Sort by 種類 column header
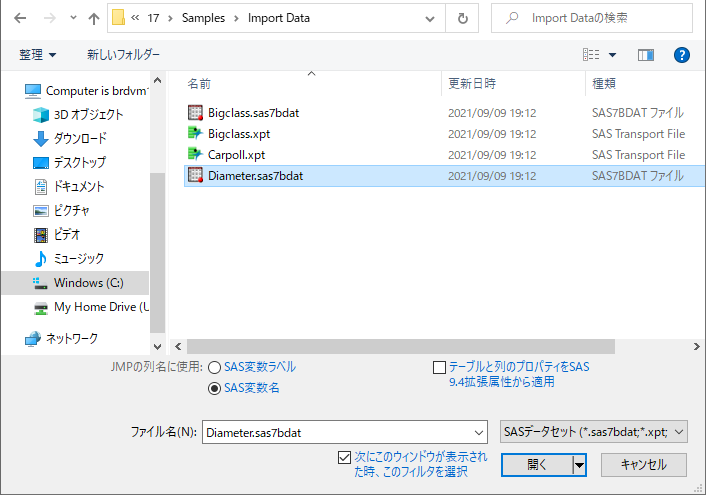The image size is (706, 495). pos(604,84)
